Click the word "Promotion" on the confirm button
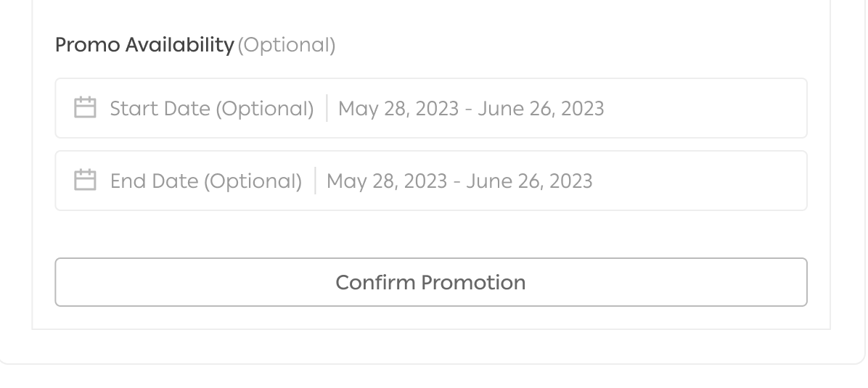 click(x=473, y=282)
